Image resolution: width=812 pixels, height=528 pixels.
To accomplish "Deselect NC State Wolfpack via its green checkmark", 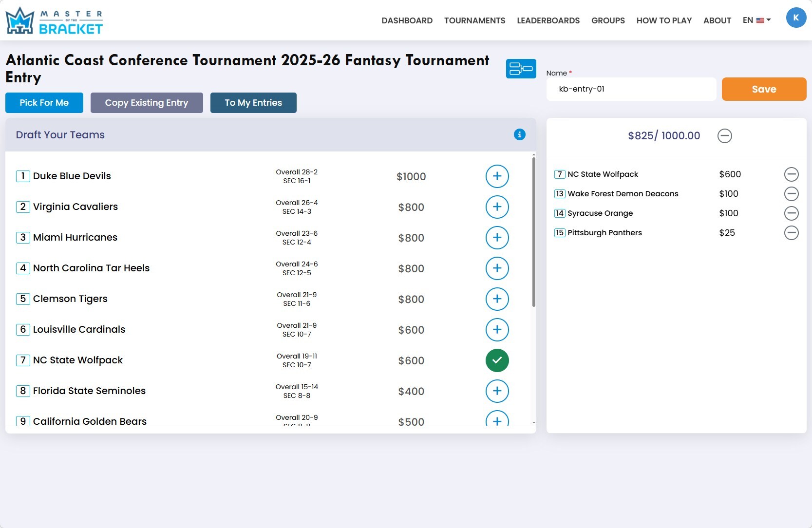I will click(x=497, y=360).
